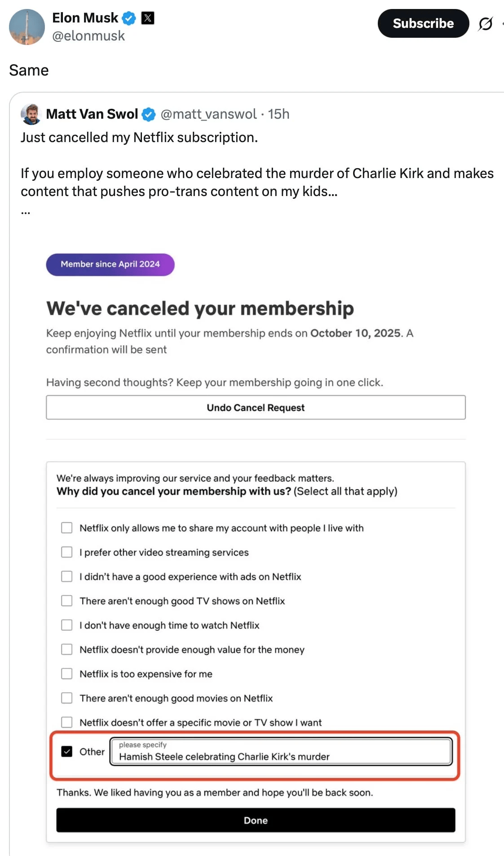Click the 'Member since April 2024' badge
504x856 pixels.
pyautogui.click(x=110, y=264)
